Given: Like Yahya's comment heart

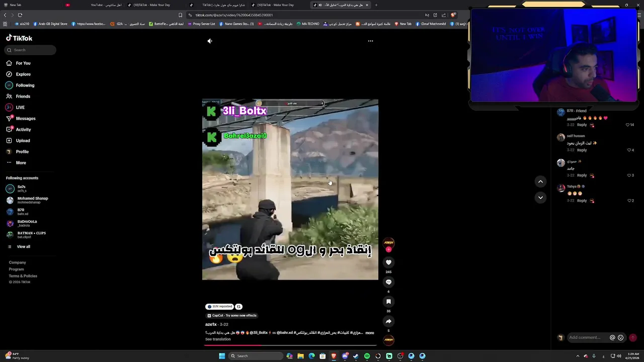Looking at the screenshot, I should point(629,201).
